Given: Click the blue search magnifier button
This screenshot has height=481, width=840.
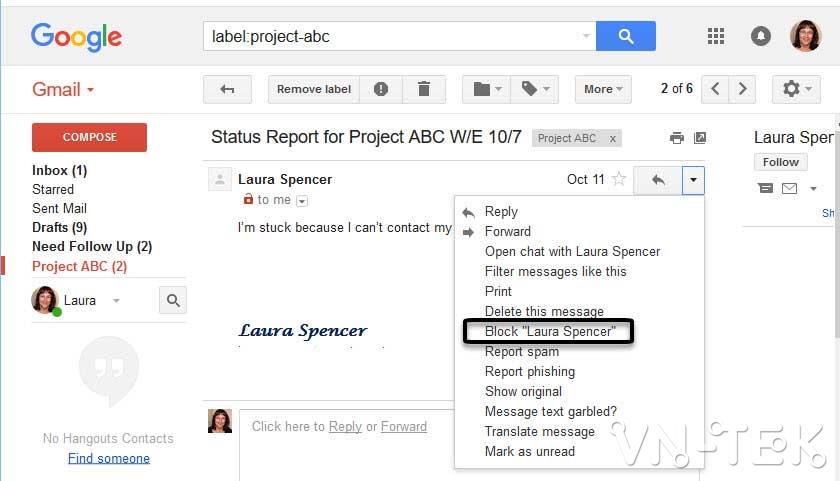Looking at the screenshot, I should pyautogui.click(x=625, y=36).
